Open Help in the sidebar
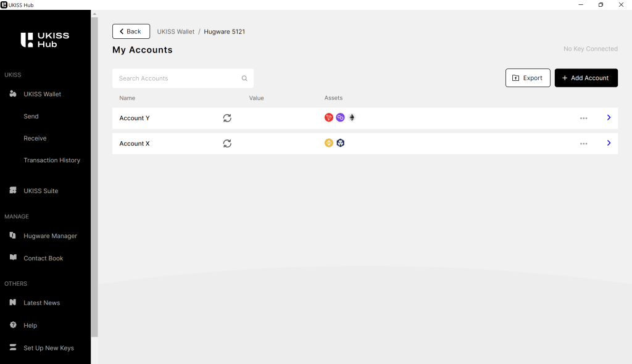The image size is (632, 364). tap(30, 325)
